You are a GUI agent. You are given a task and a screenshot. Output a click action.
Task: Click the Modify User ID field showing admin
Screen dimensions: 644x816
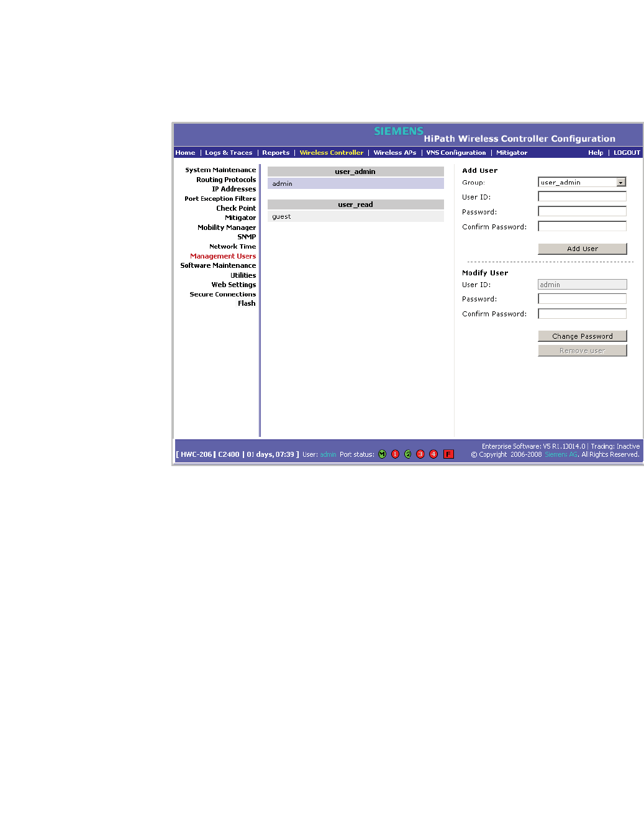(583, 284)
